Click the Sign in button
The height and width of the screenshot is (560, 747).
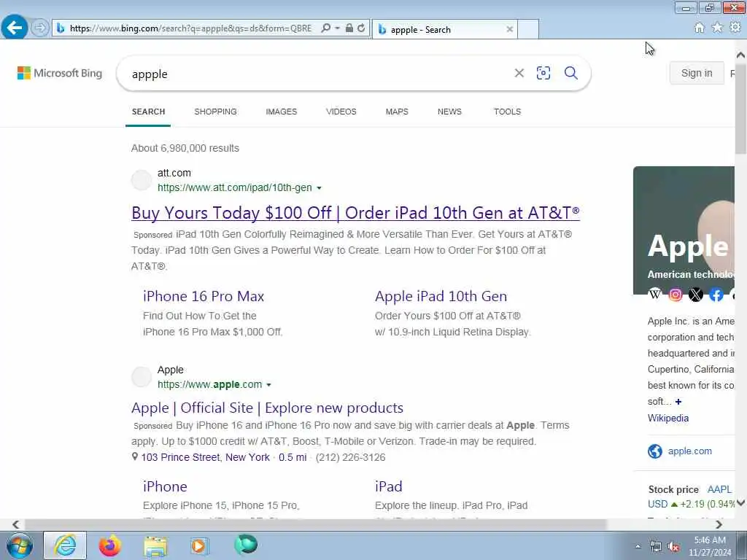tap(697, 73)
